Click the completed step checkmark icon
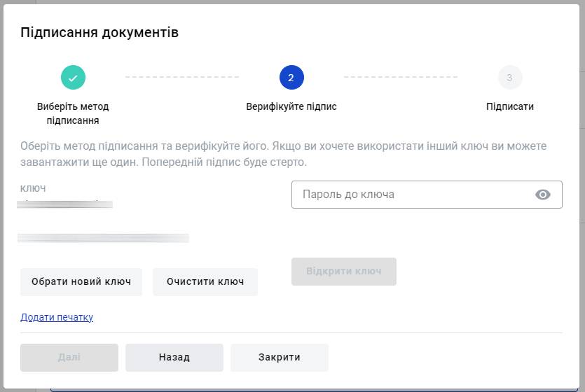The width and height of the screenshot is (585, 392). (x=73, y=78)
